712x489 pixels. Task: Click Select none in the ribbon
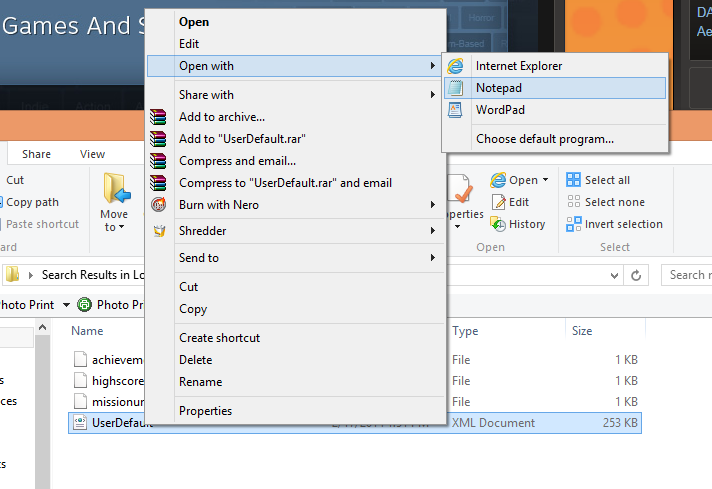605,202
